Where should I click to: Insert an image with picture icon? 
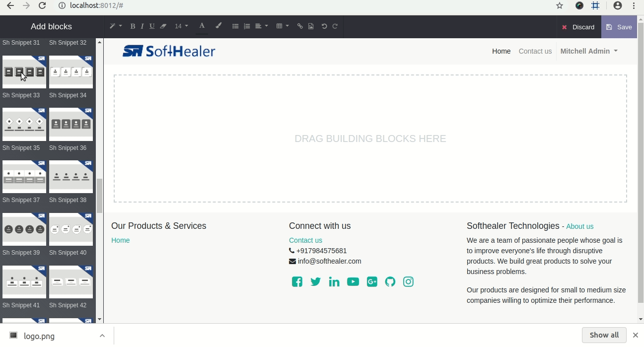click(311, 26)
